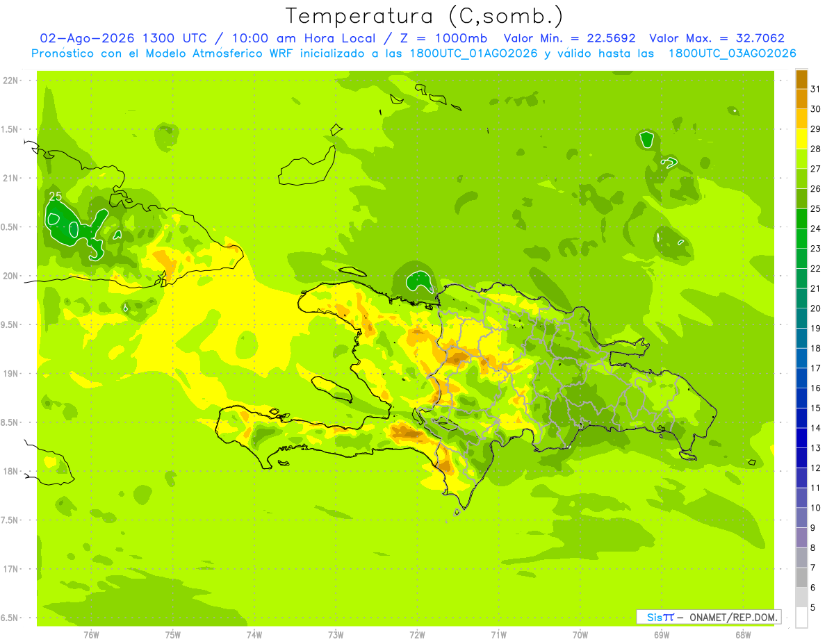Pick the legend swatch between 27 and 26

(801, 179)
